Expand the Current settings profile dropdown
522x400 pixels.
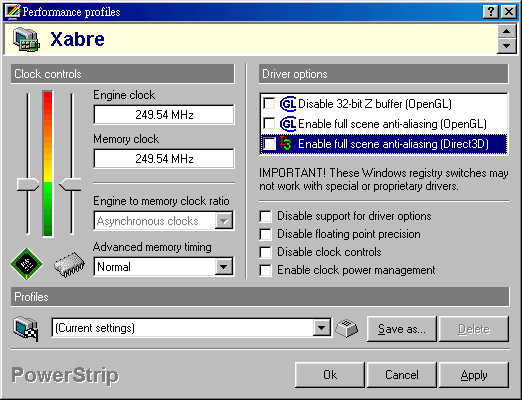coord(321,328)
